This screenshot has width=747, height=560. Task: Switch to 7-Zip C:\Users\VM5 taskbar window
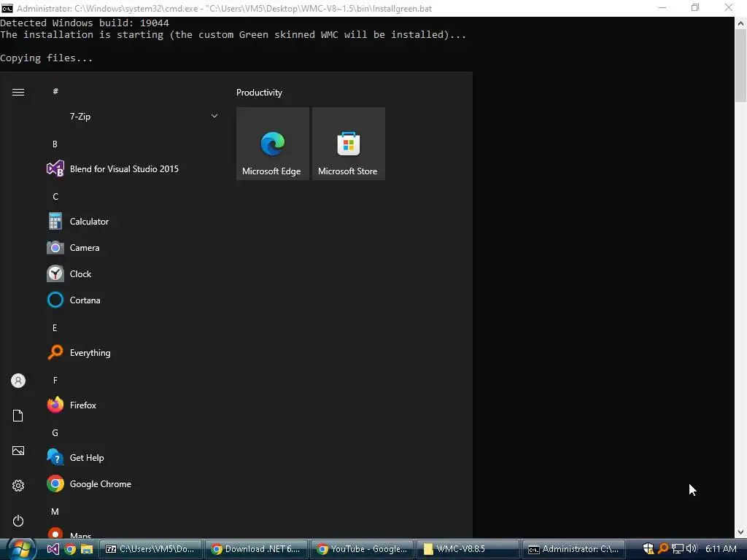[x=150, y=549]
